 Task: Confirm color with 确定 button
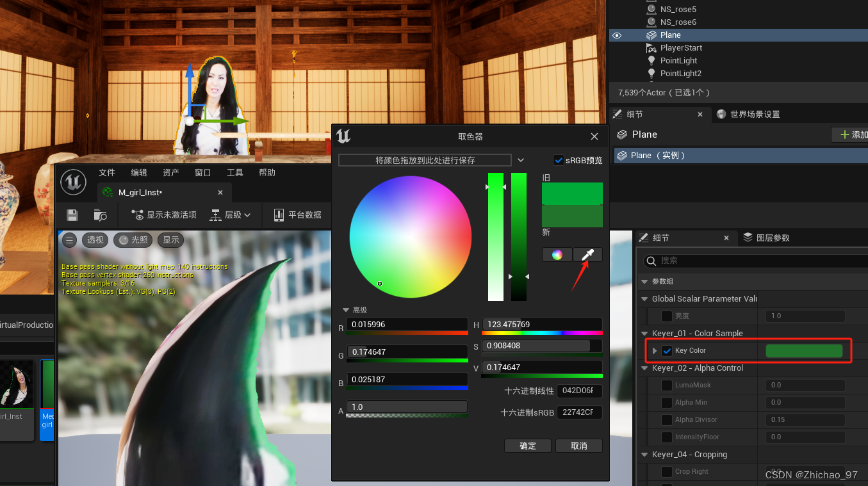coord(528,446)
